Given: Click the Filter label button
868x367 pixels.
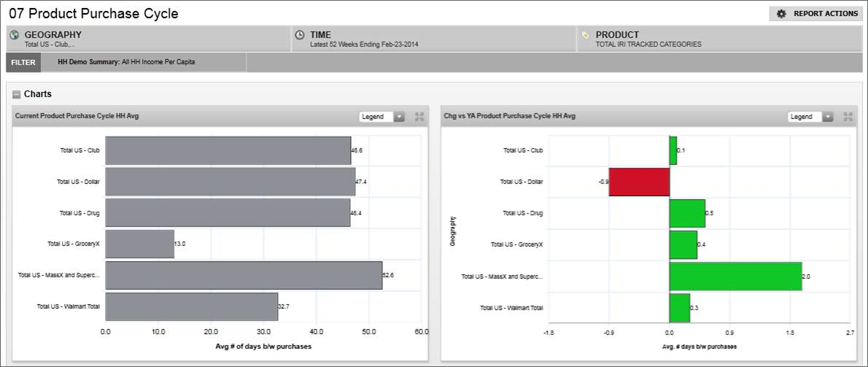Looking at the screenshot, I should click(23, 62).
